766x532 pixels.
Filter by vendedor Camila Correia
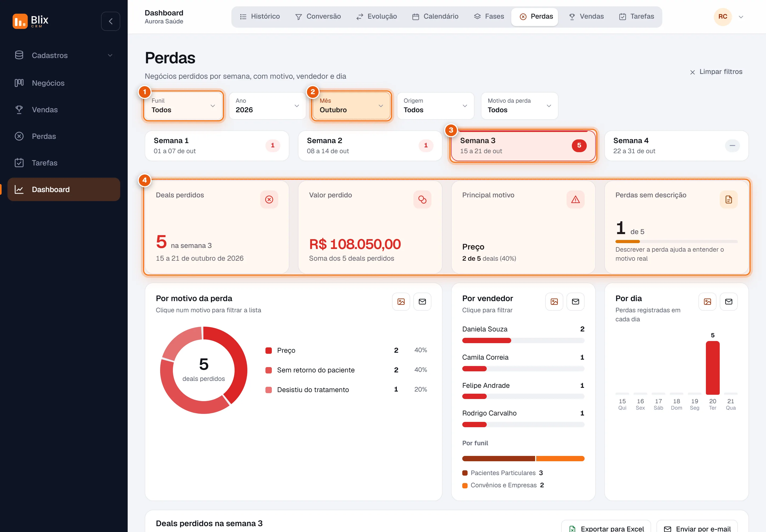click(x=523, y=362)
